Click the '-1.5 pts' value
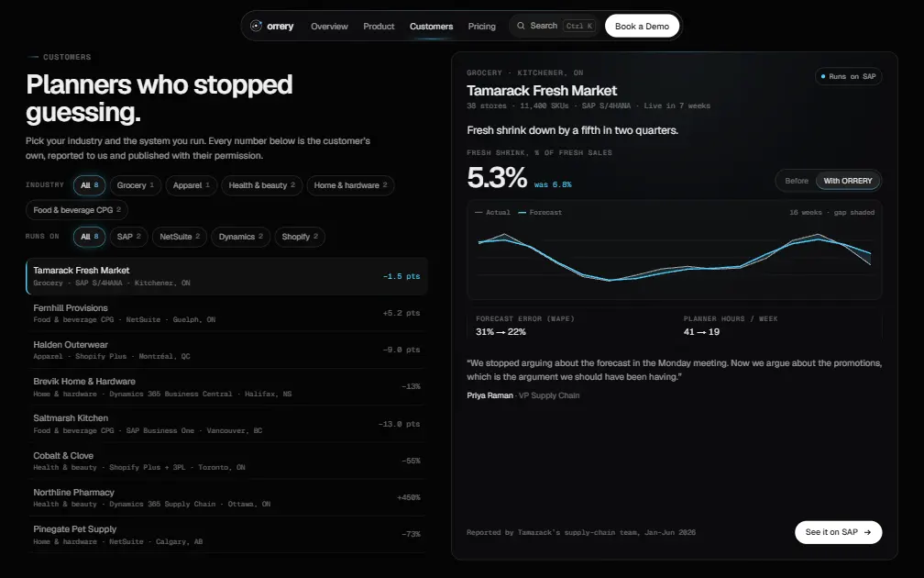 401,276
